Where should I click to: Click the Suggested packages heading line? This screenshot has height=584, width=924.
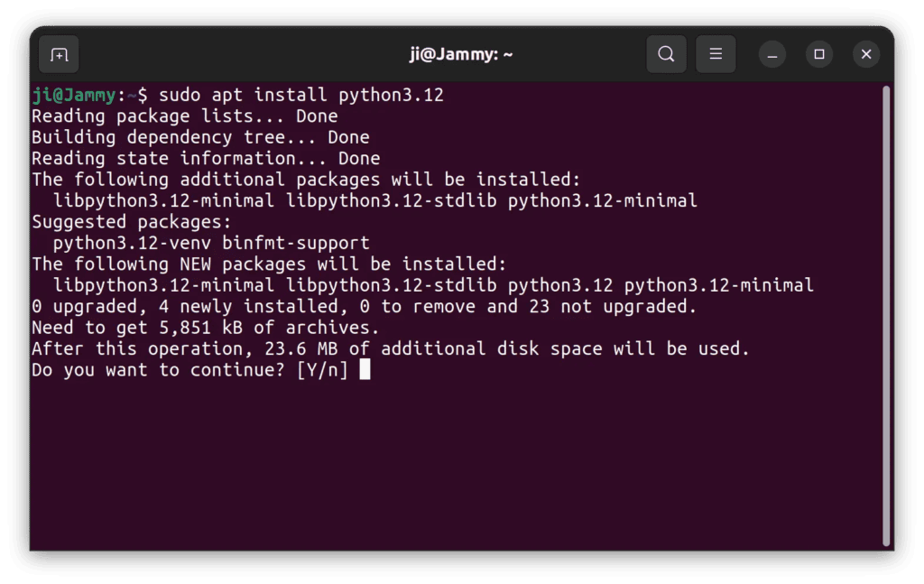coord(132,222)
